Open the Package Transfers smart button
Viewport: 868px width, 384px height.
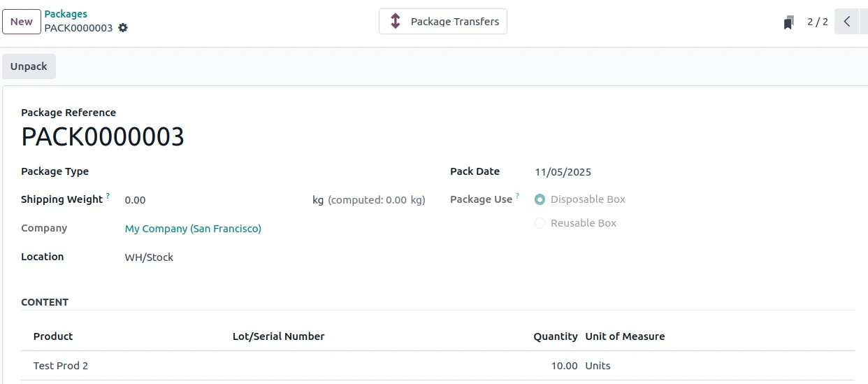click(x=443, y=22)
